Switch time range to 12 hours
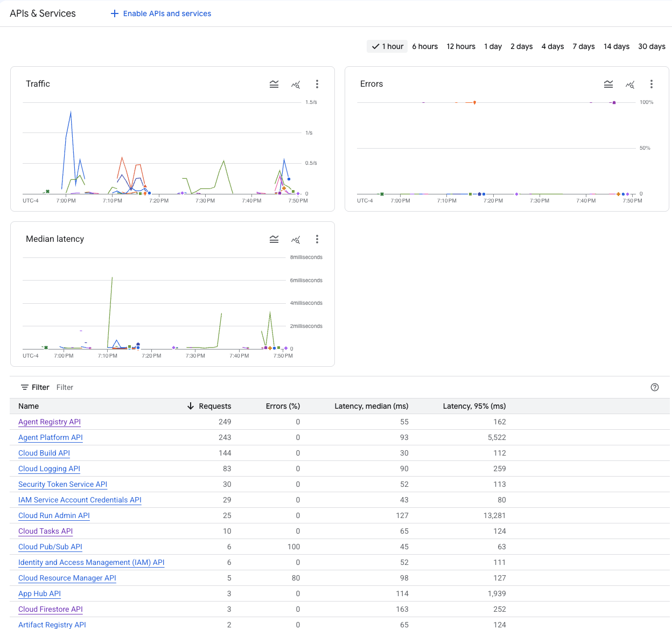The image size is (672, 629). pyautogui.click(x=461, y=46)
